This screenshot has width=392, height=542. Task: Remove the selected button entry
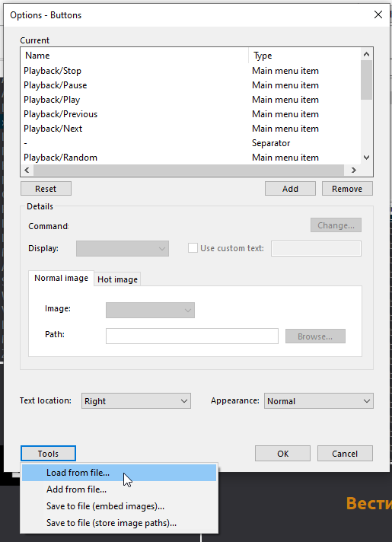[x=347, y=189]
